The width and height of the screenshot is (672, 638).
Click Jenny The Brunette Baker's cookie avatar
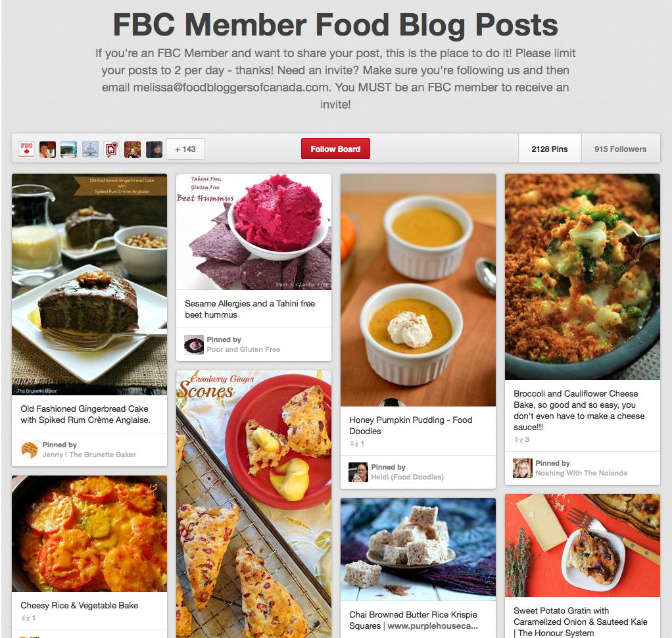(x=30, y=450)
